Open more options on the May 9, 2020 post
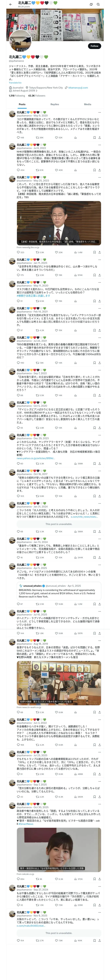This screenshot has height=980, width=110. coord(99,112)
